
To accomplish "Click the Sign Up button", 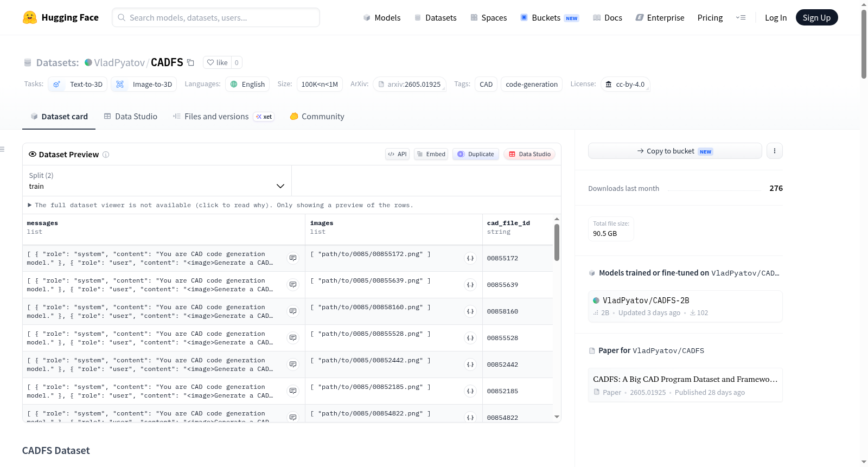I will [x=816, y=17].
